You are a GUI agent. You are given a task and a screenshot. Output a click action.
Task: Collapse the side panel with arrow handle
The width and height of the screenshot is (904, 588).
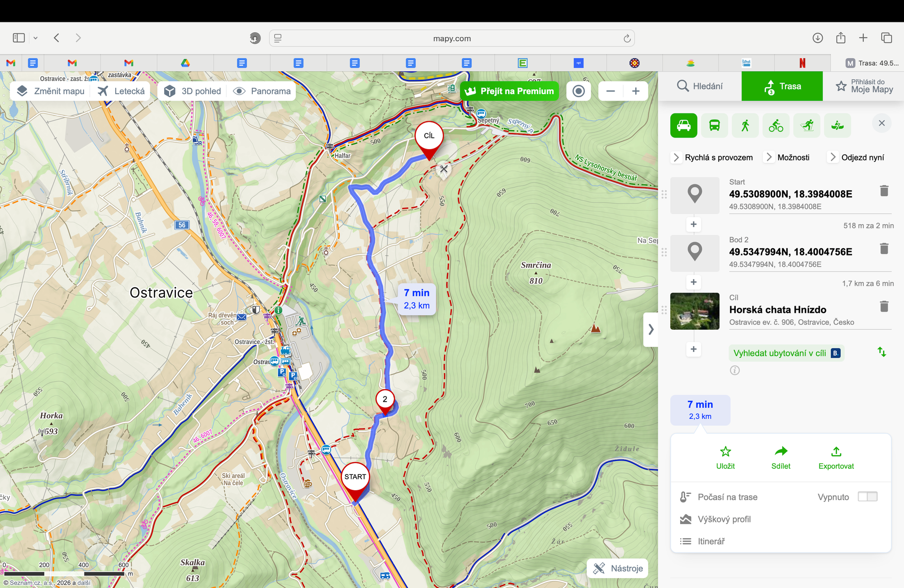pos(651,329)
